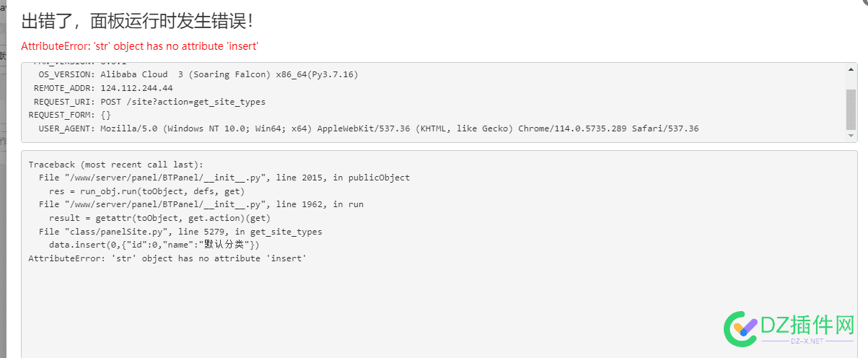Click the REMOTE_ADDR 124.112.244.44 line

click(103, 88)
